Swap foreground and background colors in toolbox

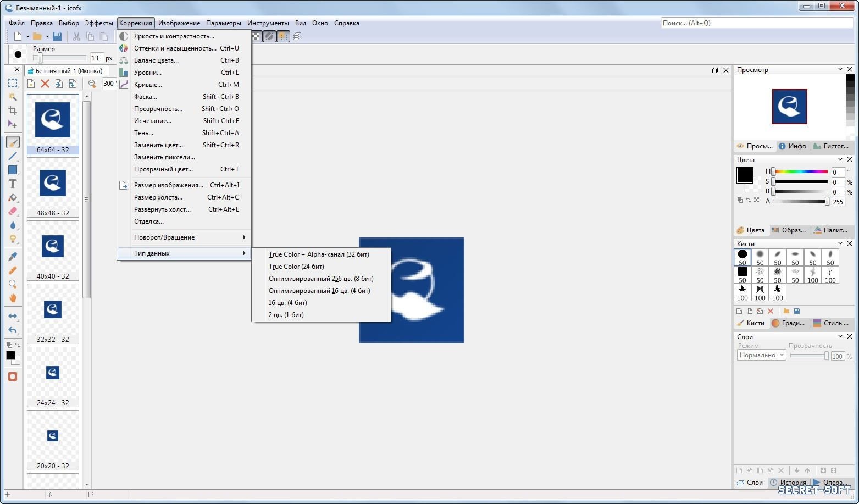(x=17, y=345)
